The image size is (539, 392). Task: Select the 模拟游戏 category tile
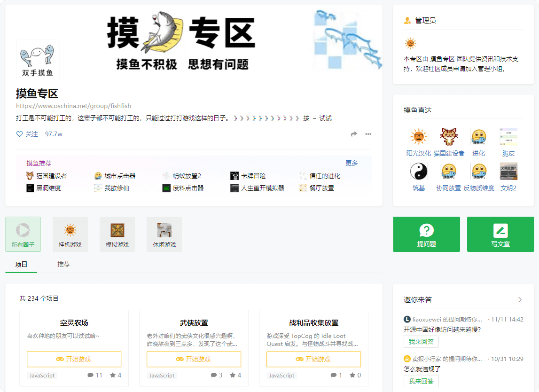tap(117, 234)
